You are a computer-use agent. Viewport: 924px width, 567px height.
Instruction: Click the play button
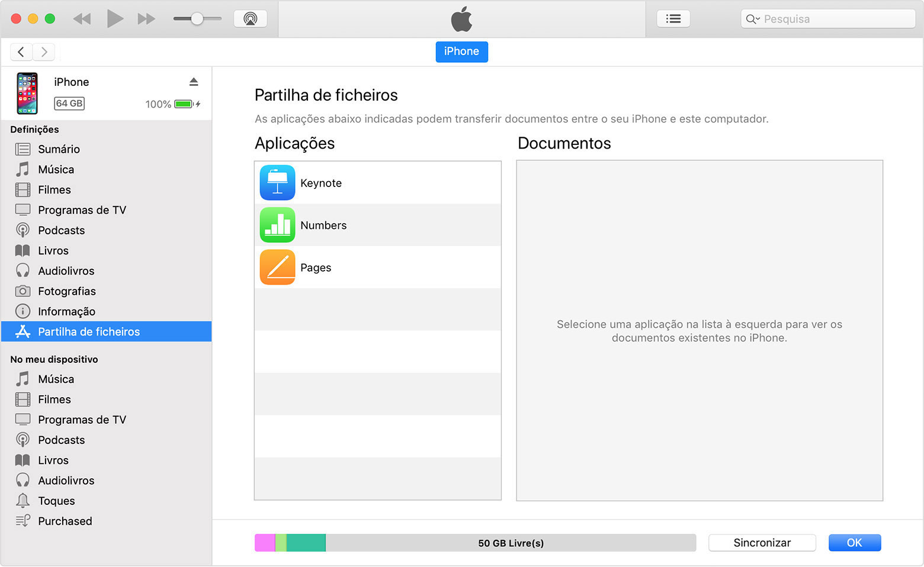[x=115, y=19]
